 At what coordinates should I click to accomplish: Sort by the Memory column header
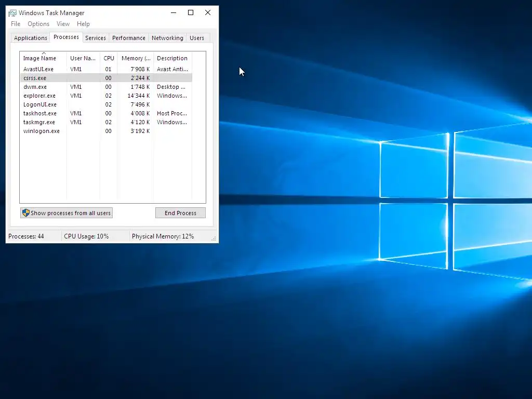(136, 58)
